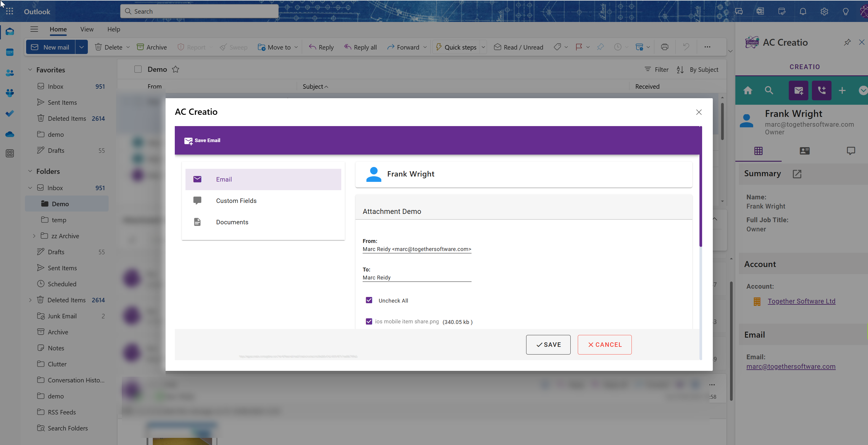
Task: Expand the zz Archive folder
Action: (34, 236)
